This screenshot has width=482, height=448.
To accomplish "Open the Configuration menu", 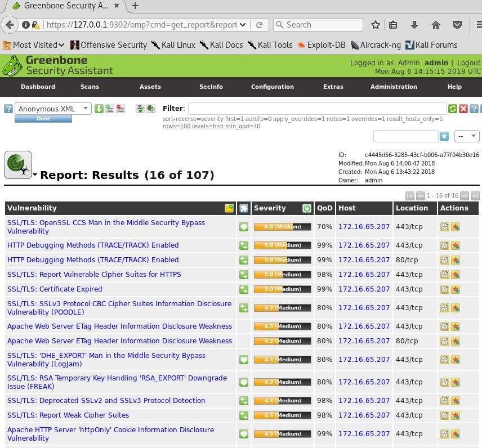I will click(x=272, y=87).
